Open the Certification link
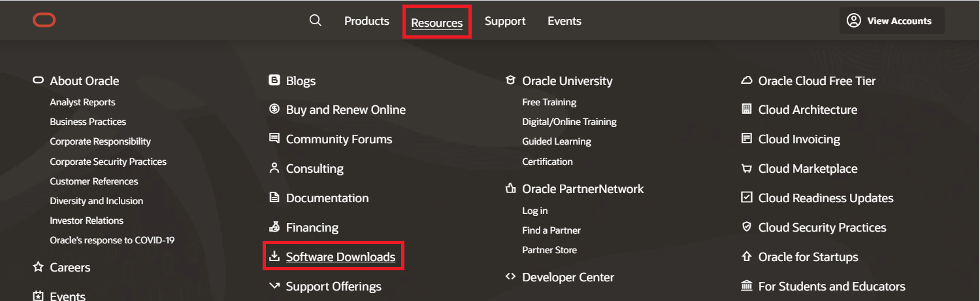Viewport: 980px width, 301px height. coord(547,162)
